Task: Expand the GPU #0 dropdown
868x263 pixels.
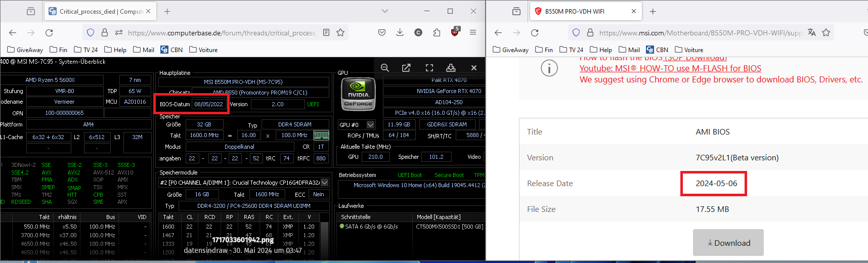Action: click(371, 124)
